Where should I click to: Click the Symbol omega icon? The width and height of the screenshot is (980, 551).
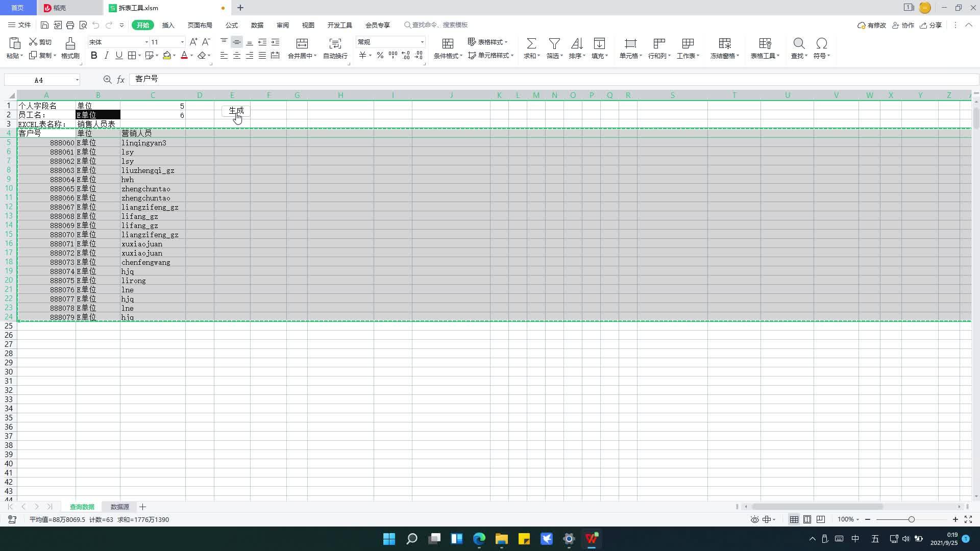[x=821, y=43]
